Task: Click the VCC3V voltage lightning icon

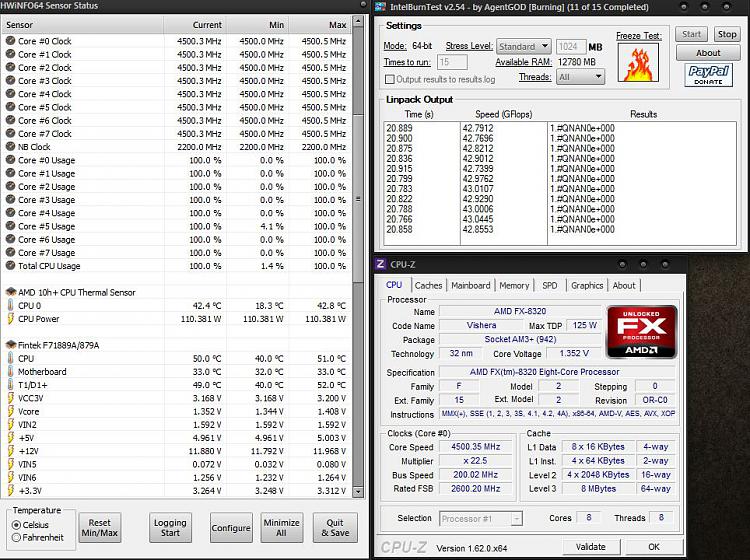Action: click(x=11, y=398)
